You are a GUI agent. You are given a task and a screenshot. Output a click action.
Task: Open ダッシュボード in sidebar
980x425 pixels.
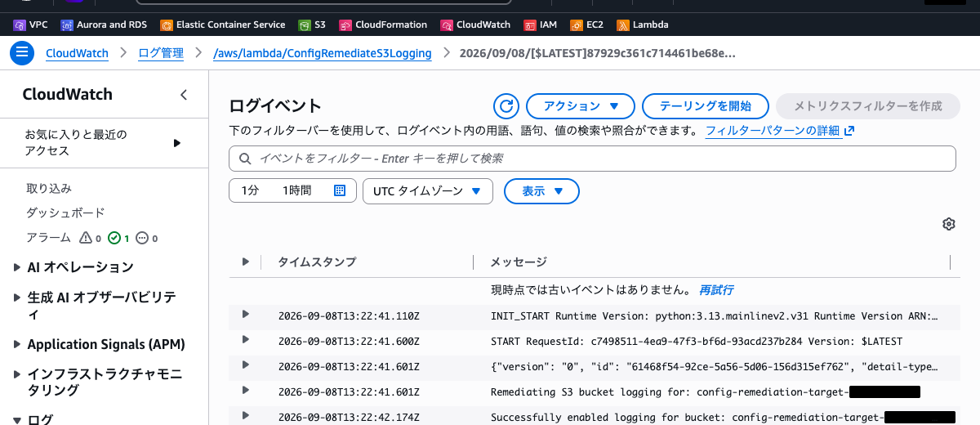pyautogui.click(x=65, y=212)
